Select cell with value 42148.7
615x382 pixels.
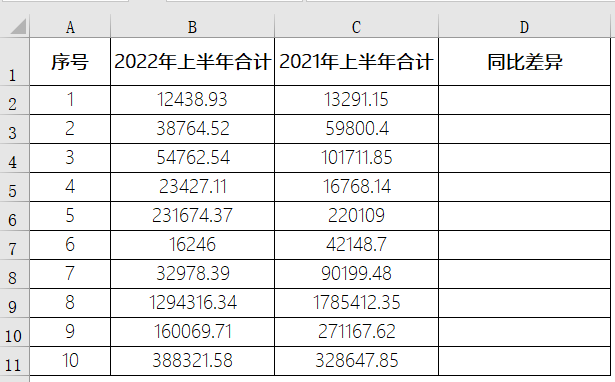pos(356,245)
